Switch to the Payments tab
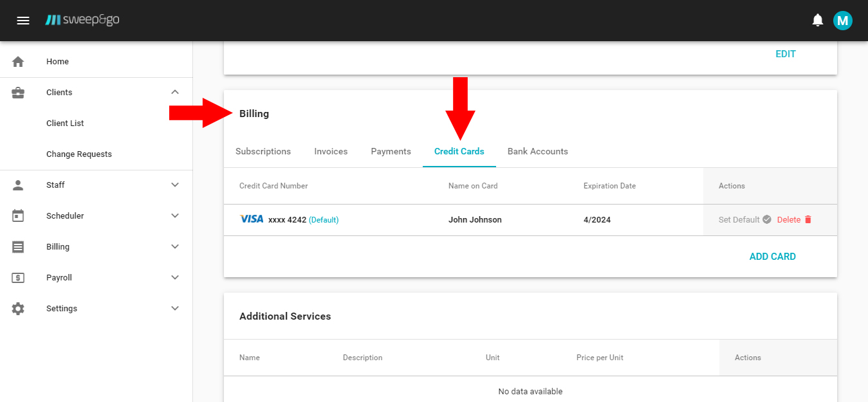 point(391,152)
